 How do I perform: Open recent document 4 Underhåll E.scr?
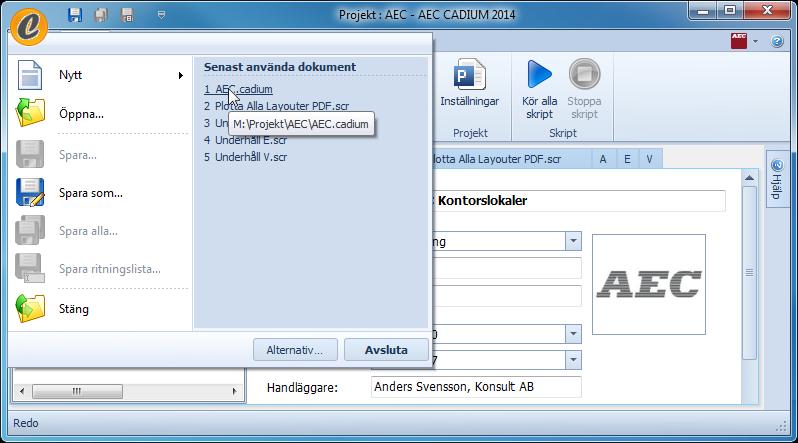tap(245, 140)
